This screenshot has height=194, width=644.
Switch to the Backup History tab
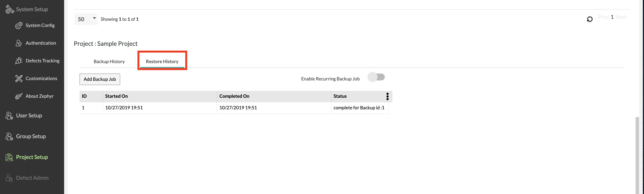click(109, 62)
